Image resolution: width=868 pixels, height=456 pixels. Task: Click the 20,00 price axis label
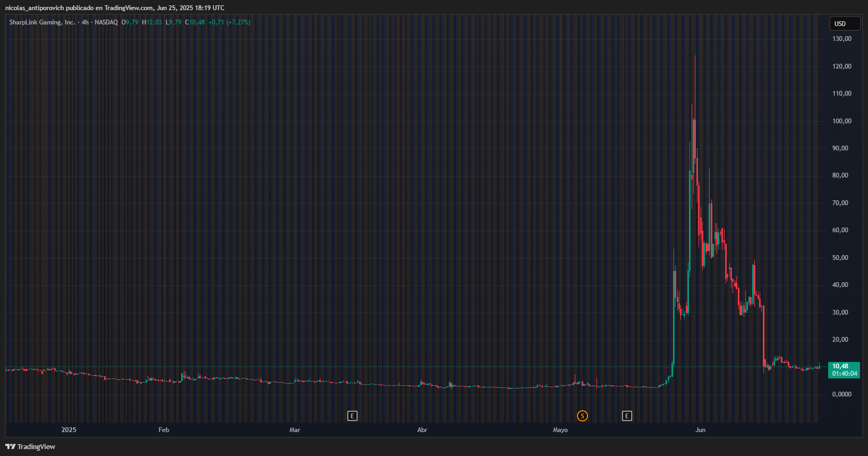click(x=840, y=340)
